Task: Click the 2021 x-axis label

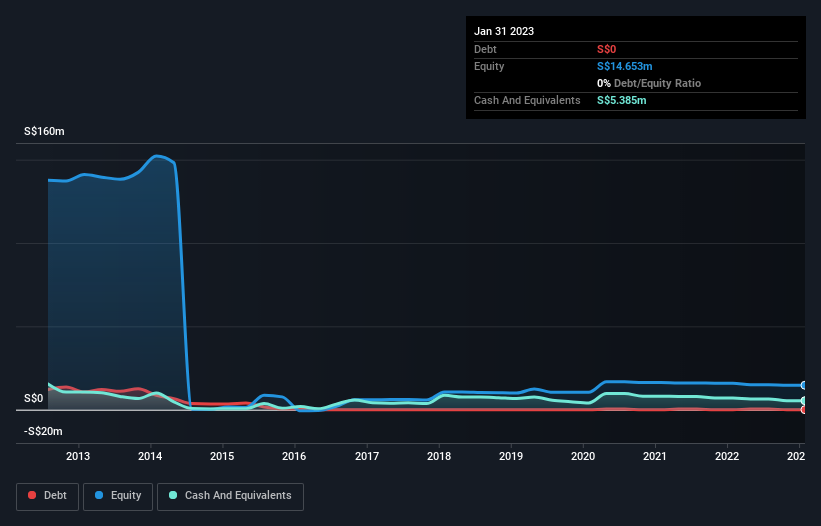Action: pos(655,456)
